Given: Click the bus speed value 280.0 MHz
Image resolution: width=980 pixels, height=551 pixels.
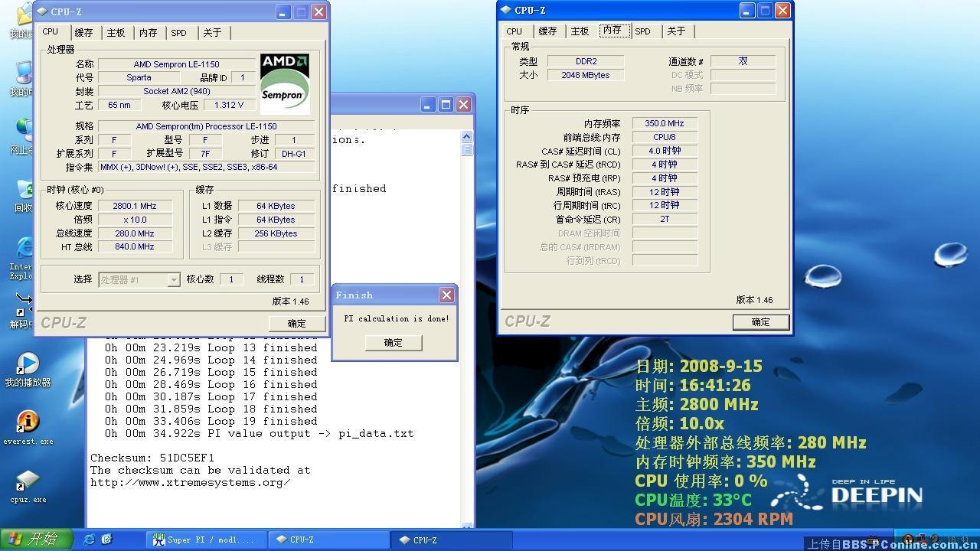Looking at the screenshot, I should coord(135,233).
